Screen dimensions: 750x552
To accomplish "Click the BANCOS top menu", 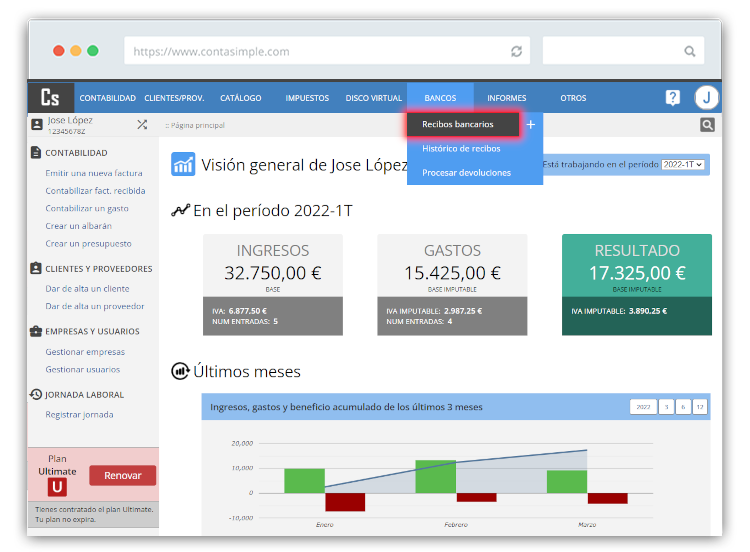I will point(440,98).
